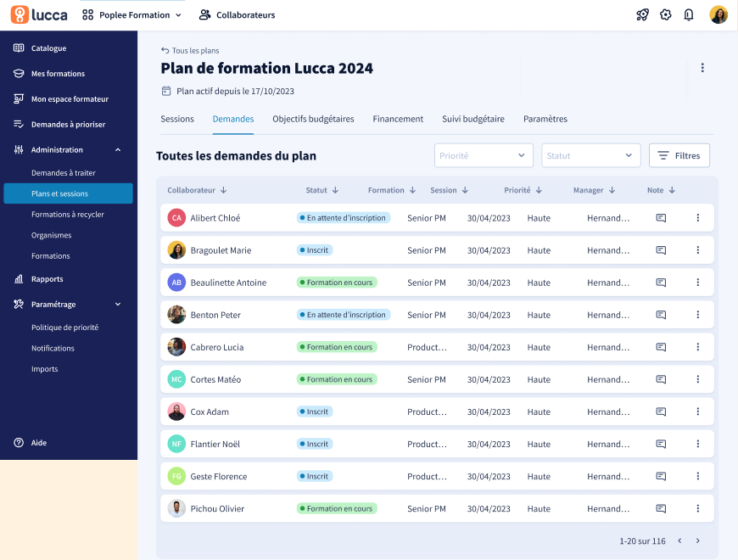738x560 pixels.
Task: Click the Geste Florence collaborator name
Action: [218, 476]
